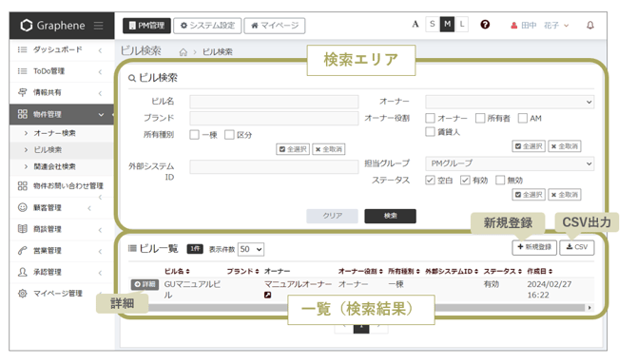637x364 pixels.
Task: Open ビル検索 in the sidebar
Action: click(48, 150)
